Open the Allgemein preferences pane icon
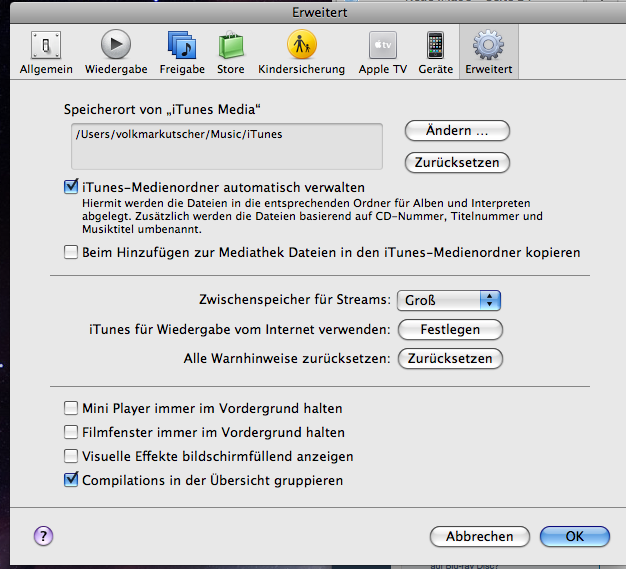This screenshot has width=626, height=569. (x=46, y=45)
